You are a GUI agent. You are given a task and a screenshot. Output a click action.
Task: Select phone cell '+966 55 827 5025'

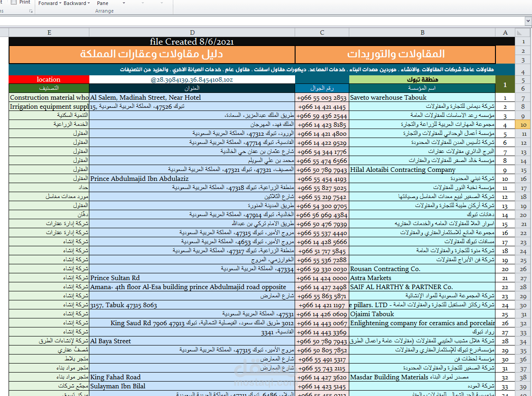point(322,188)
